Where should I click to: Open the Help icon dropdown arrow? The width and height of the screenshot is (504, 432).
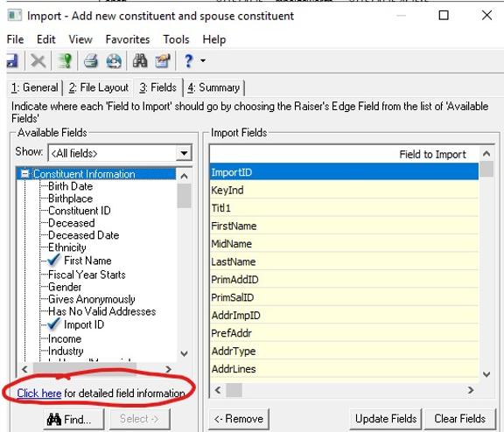(203, 60)
